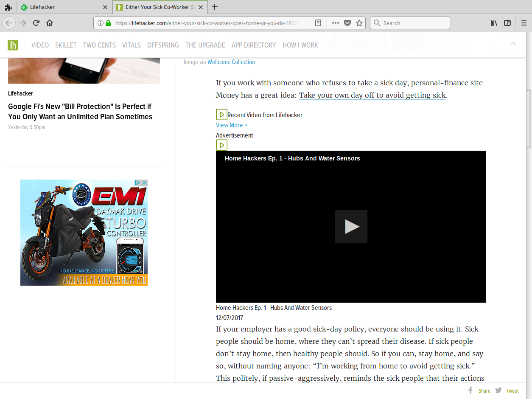Image resolution: width=532 pixels, height=399 pixels.
Task: Follow the Wellcome Collection link
Action: (231, 62)
